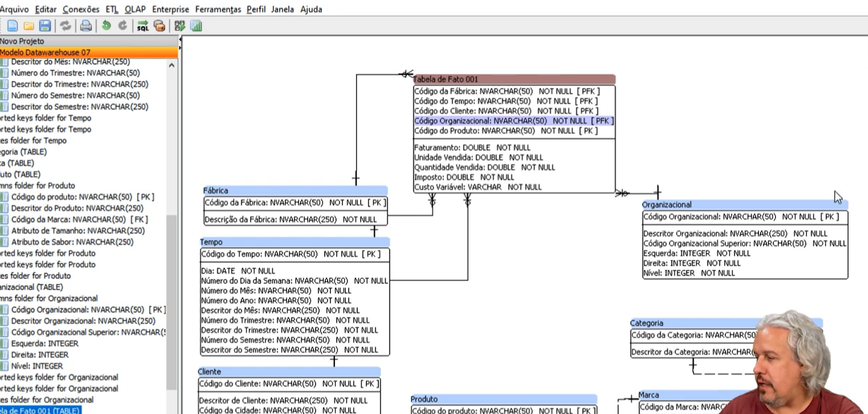
Task: Click the tree panel vertical scrollbar thumb
Action: tap(172, 302)
